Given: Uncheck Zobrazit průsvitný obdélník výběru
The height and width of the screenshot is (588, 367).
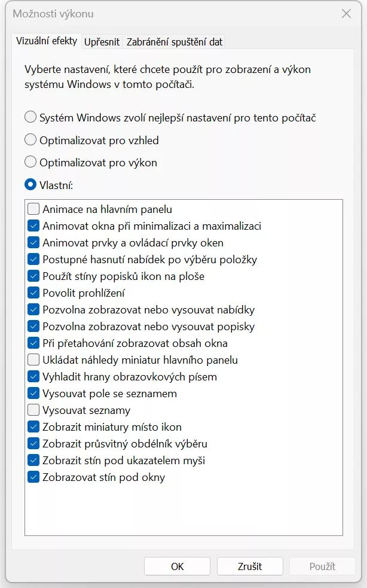Looking at the screenshot, I should [x=33, y=444].
